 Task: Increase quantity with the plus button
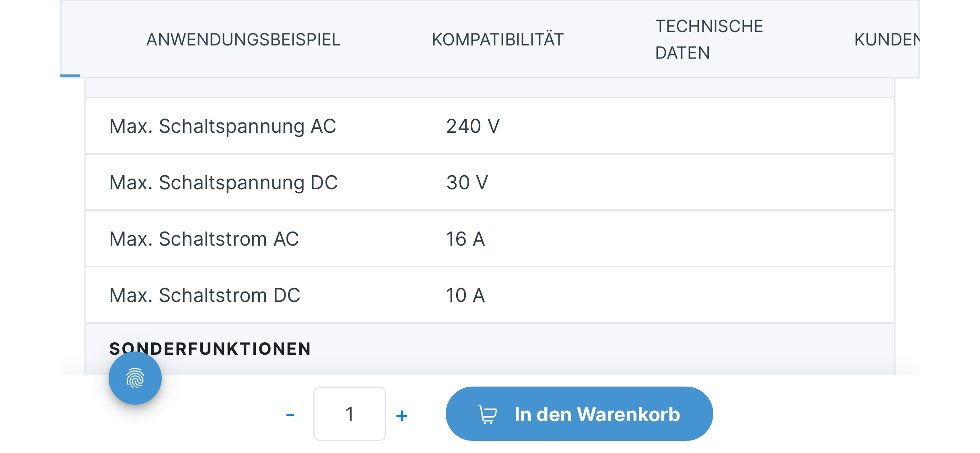[x=401, y=415]
